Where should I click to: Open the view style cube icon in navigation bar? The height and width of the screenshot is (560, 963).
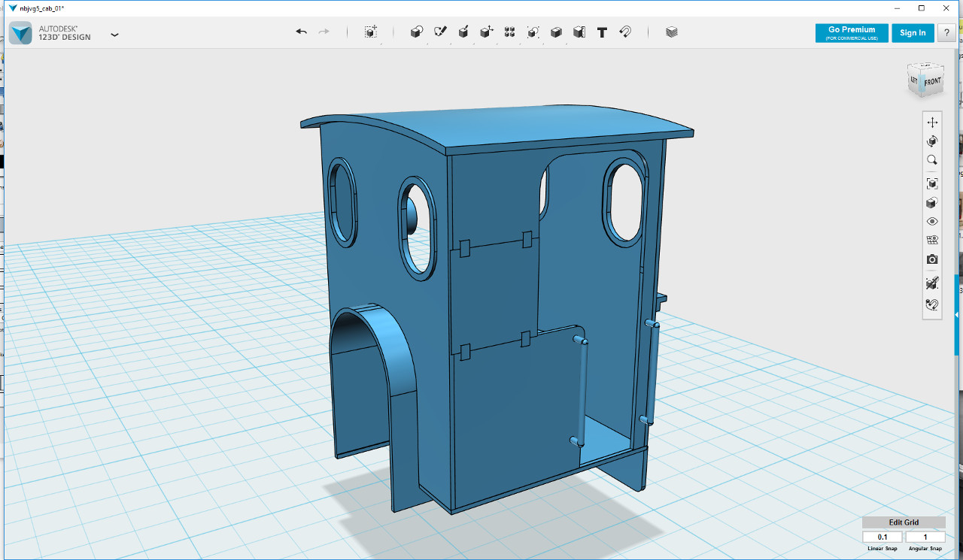point(932,203)
